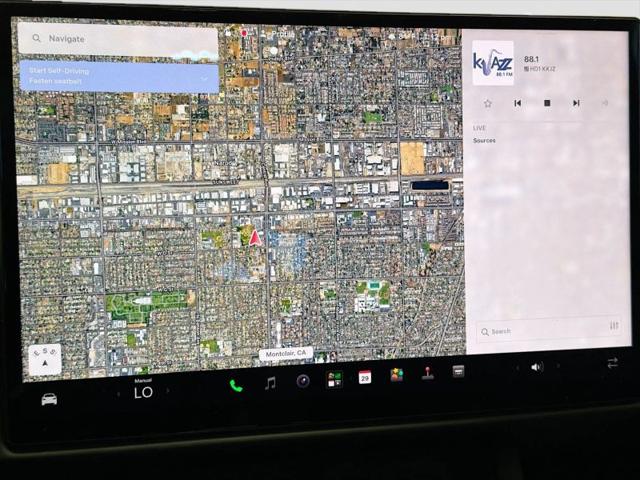Image resolution: width=640 pixels, height=480 pixels.
Task: Open the vehicle controls car icon
Action: 49,399
